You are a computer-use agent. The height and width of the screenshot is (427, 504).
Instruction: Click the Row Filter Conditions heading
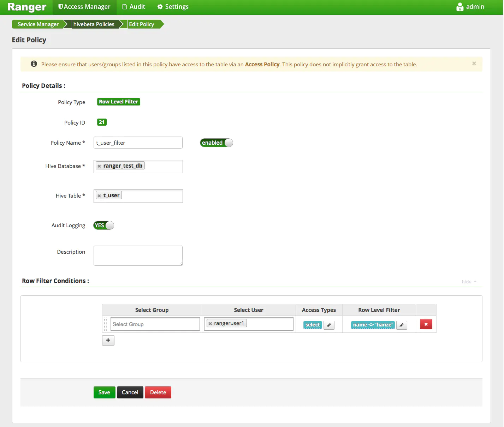pyautogui.click(x=55, y=281)
